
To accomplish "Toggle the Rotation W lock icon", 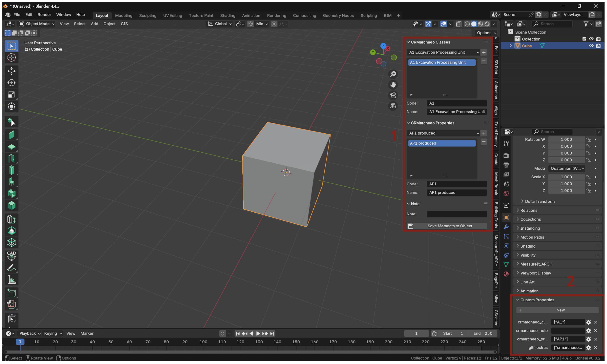I will point(589,139).
